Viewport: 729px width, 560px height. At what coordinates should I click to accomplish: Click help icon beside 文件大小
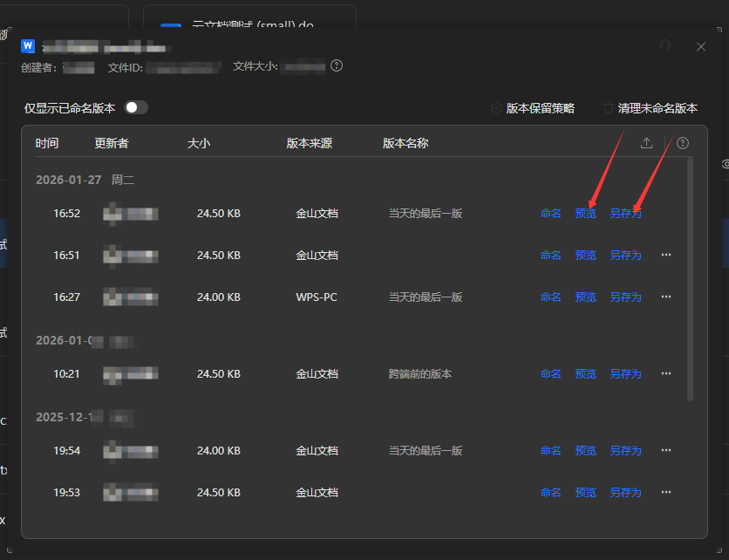(x=337, y=66)
